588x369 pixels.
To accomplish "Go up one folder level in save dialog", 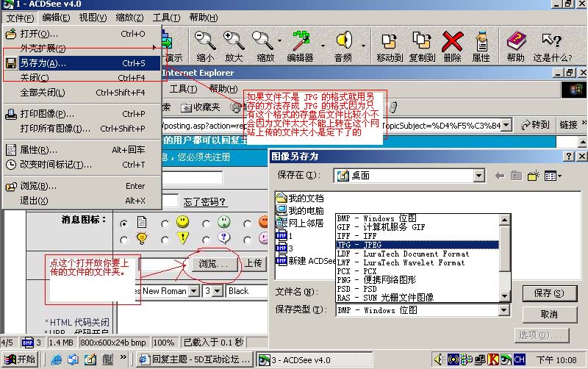I will (517, 176).
